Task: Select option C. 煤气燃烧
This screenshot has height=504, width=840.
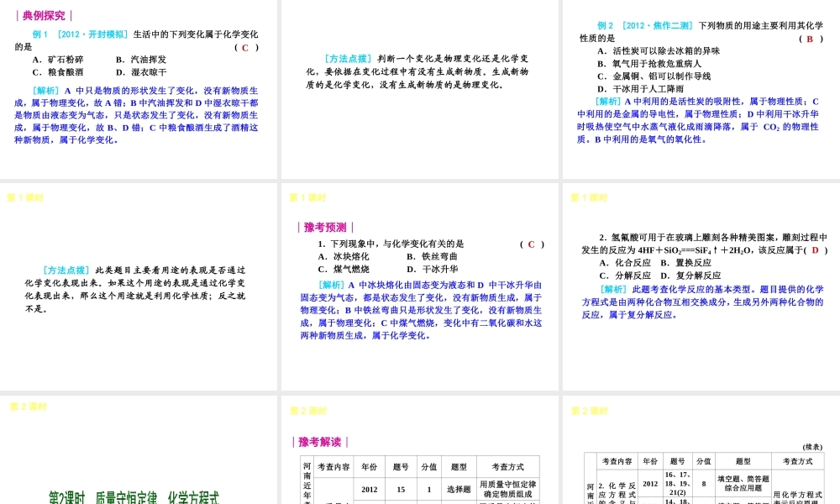Action: click(344, 270)
